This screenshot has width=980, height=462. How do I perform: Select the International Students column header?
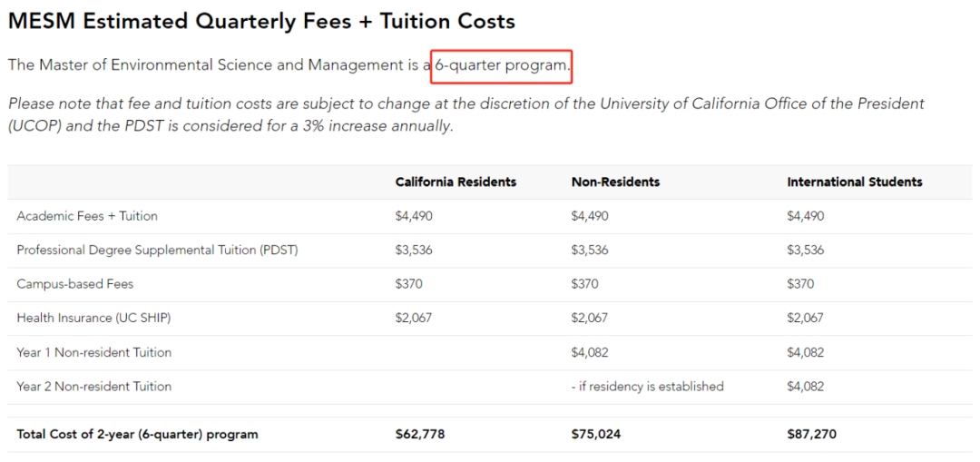[855, 182]
